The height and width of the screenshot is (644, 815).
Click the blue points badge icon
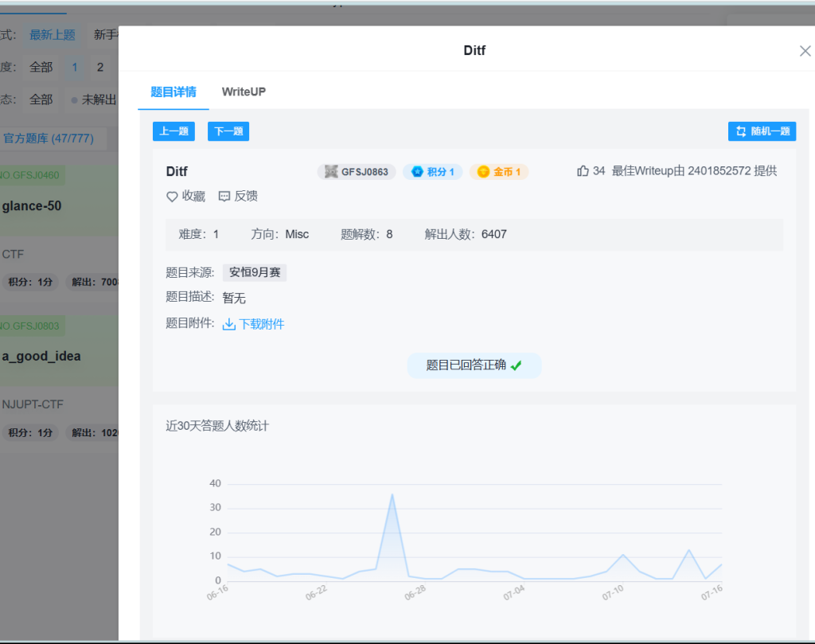click(417, 172)
